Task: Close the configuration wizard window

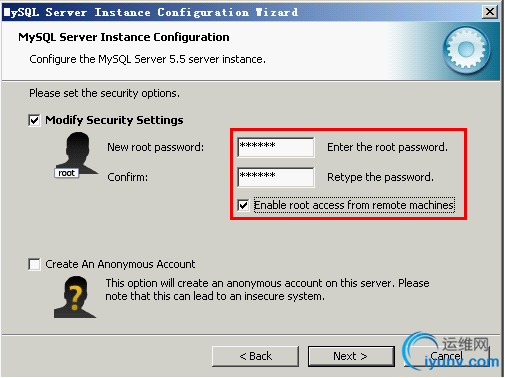Action: point(490,12)
